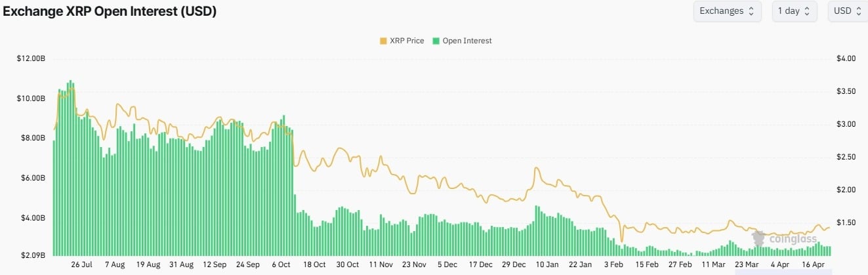Open the Exchanges dropdown
Image resolution: width=868 pixels, height=275 pixels.
pyautogui.click(x=727, y=11)
